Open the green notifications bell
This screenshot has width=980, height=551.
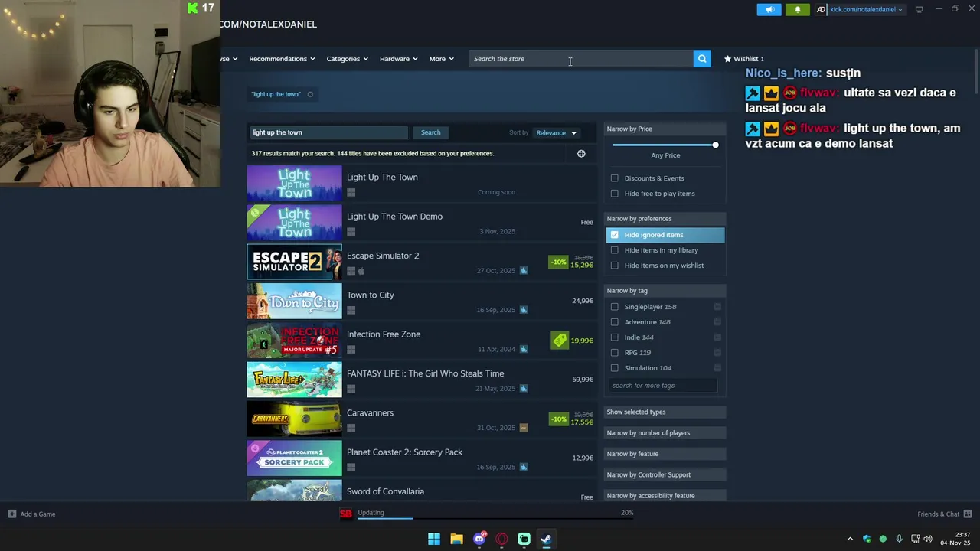pos(797,10)
